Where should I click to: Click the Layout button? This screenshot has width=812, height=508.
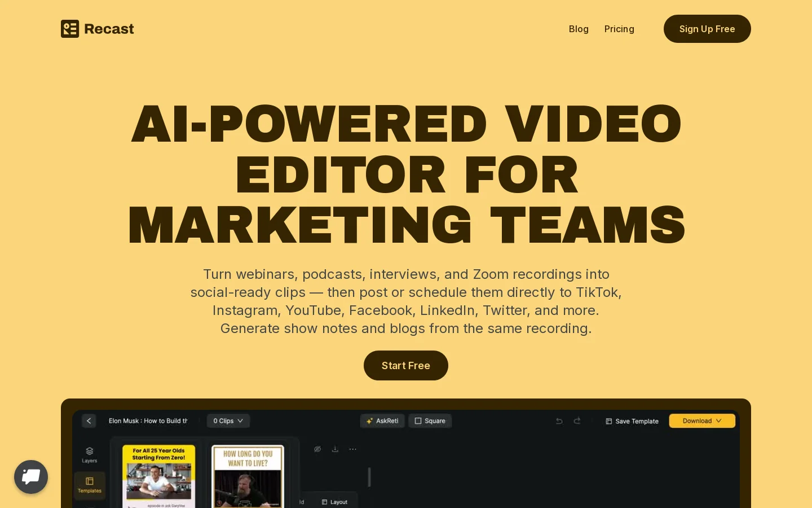pos(335,502)
